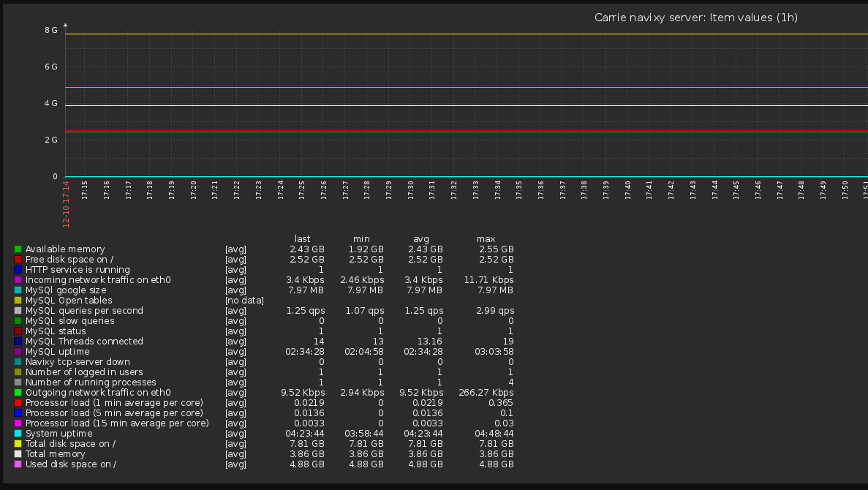
Task: Click the Total disk space on / label
Action: coord(70,444)
